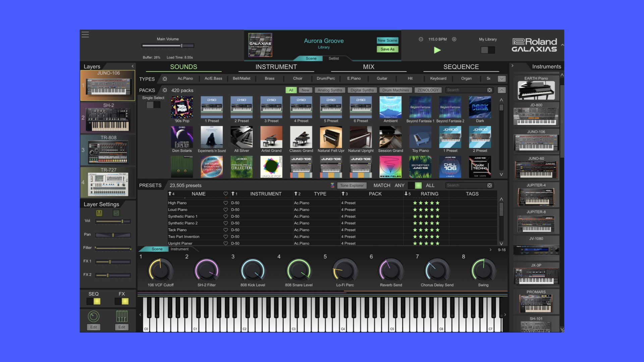
Task: Adjust the Main Volume slider
Action: pyautogui.click(x=181, y=46)
